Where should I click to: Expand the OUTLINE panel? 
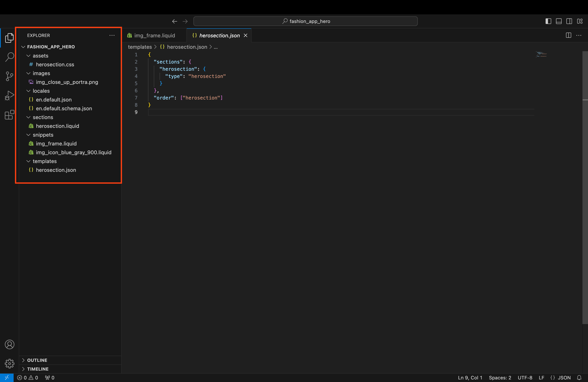(70, 360)
